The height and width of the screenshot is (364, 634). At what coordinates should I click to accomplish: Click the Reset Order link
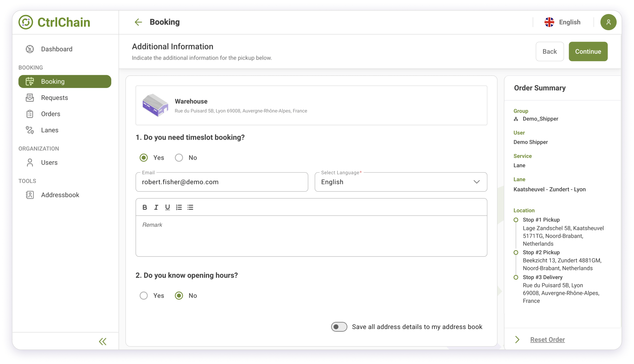pos(547,339)
